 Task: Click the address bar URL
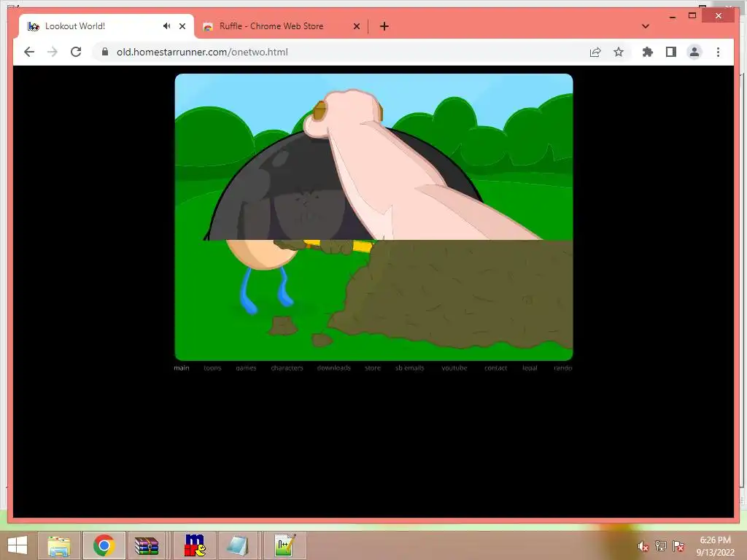pos(202,52)
